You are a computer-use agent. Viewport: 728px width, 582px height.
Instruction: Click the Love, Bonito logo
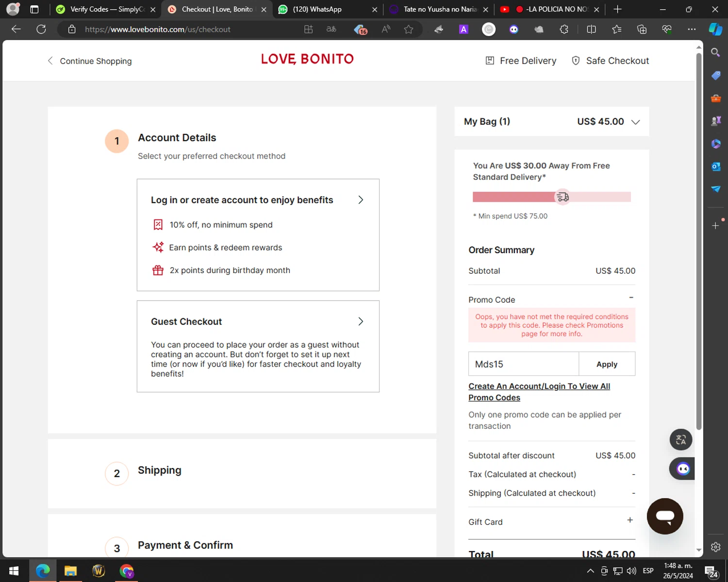(x=307, y=59)
